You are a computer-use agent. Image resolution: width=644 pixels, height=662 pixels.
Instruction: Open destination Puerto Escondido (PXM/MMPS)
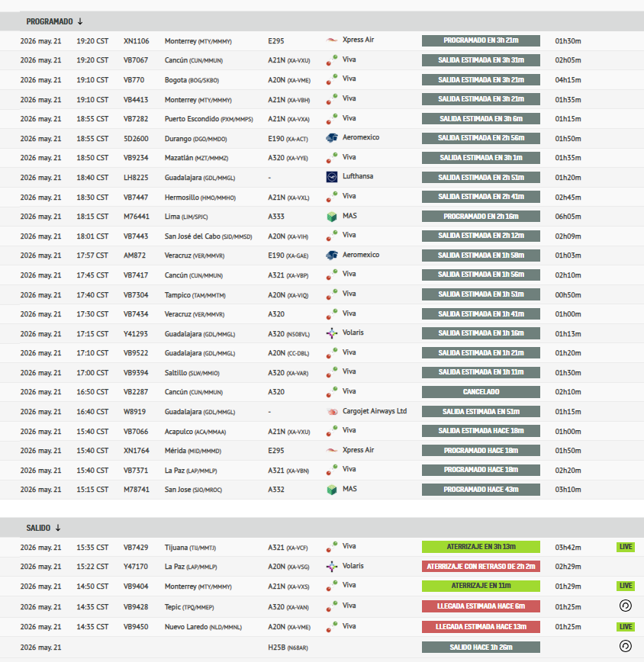point(208,119)
